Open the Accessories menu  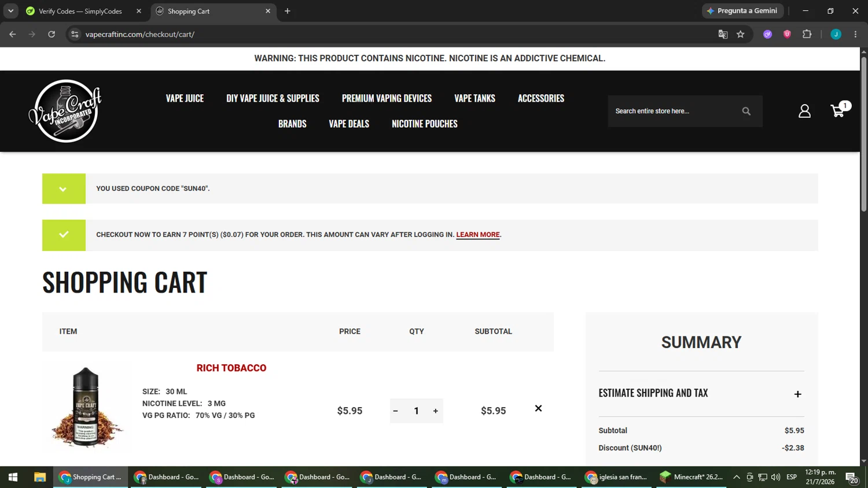(x=541, y=98)
